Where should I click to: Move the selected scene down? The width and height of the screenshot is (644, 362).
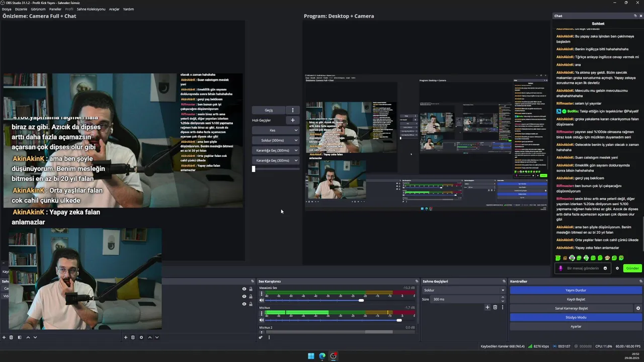[35, 337]
